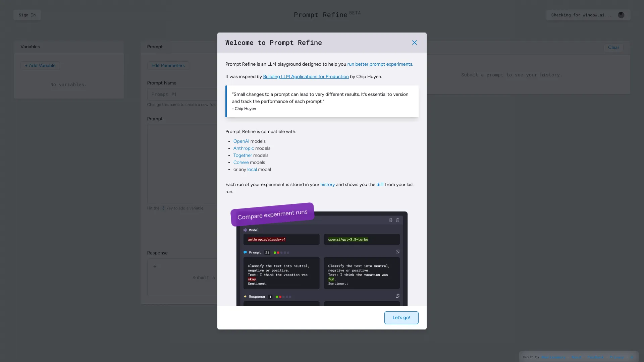Screen dimensions: 644x362
Task: Click the Sign In button
Action: pos(27,15)
